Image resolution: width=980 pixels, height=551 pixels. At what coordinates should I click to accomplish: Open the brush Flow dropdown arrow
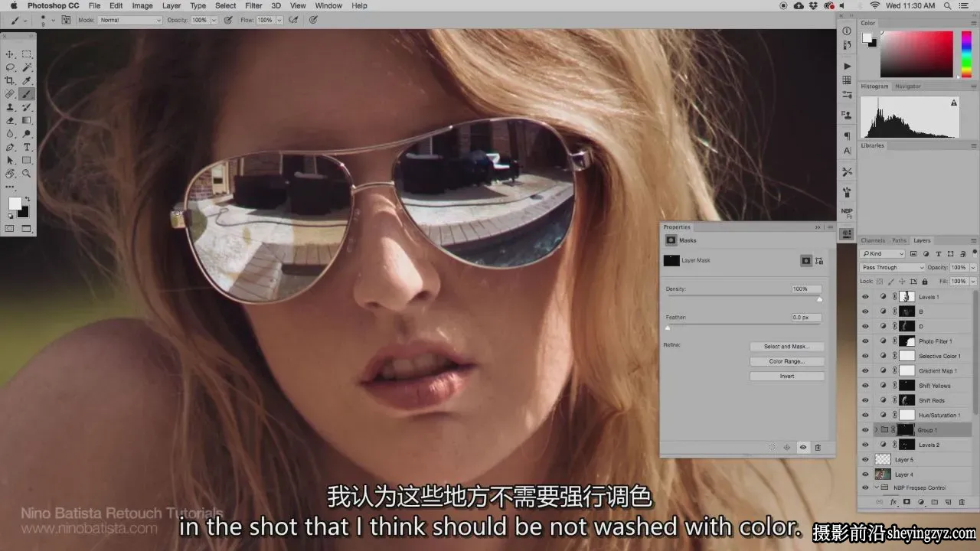point(279,20)
